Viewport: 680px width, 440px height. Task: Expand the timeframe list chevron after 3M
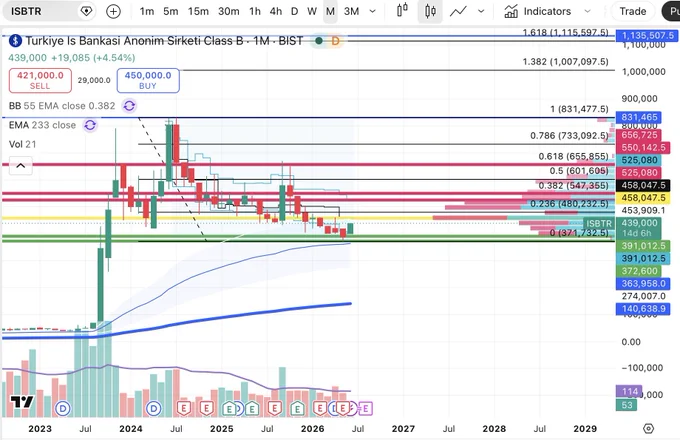click(x=373, y=11)
